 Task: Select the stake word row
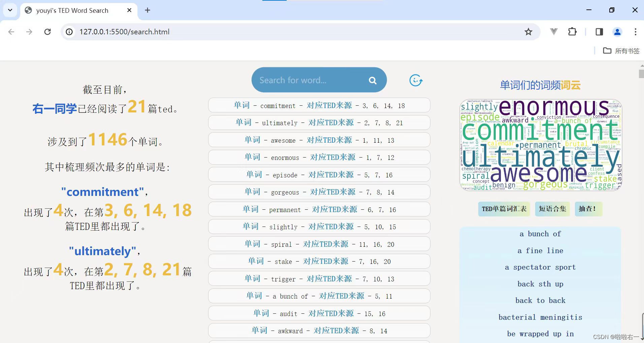319,261
